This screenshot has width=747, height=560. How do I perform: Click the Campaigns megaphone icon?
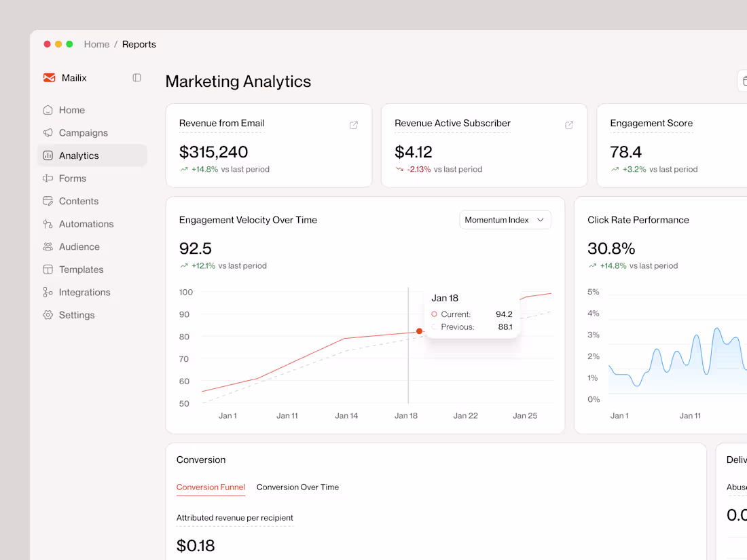48,133
